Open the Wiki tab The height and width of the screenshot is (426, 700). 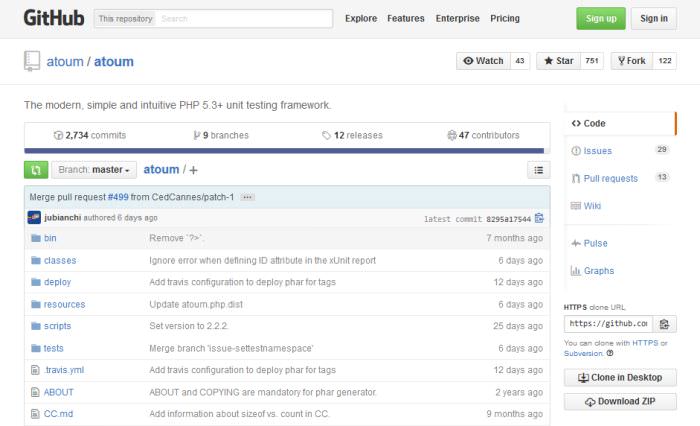click(x=621, y=206)
